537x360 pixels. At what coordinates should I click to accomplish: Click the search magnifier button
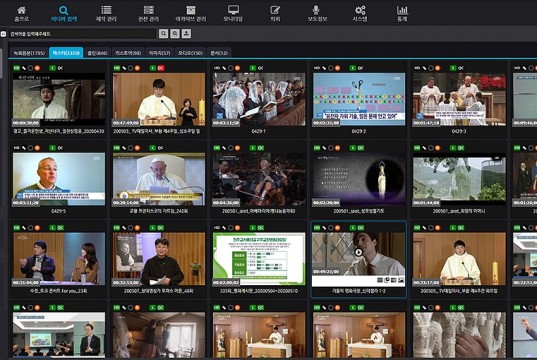coord(163,33)
